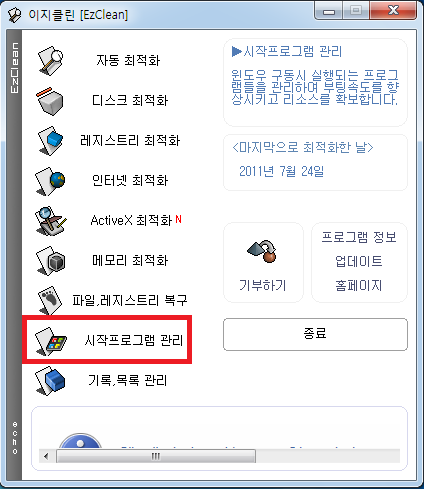Click the 기록,목록 관리 eraser icon
The height and width of the screenshot is (489, 424).
point(50,381)
